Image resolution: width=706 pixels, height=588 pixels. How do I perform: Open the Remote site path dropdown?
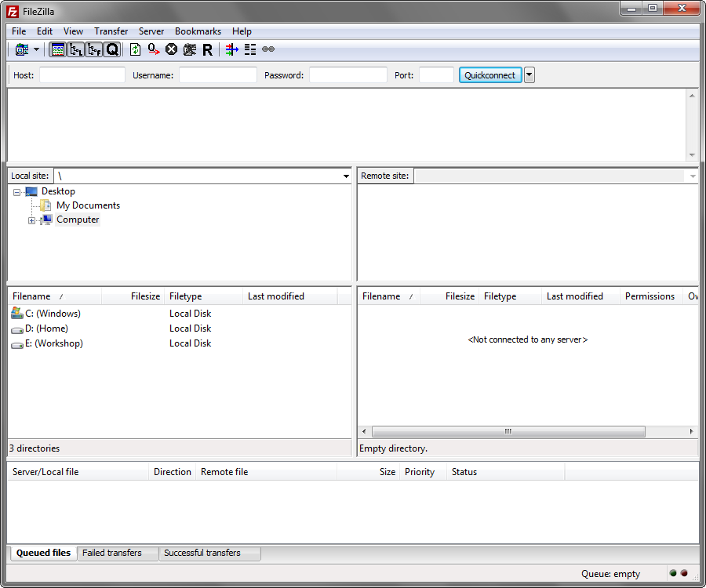pyautogui.click(x=693, y=176)
